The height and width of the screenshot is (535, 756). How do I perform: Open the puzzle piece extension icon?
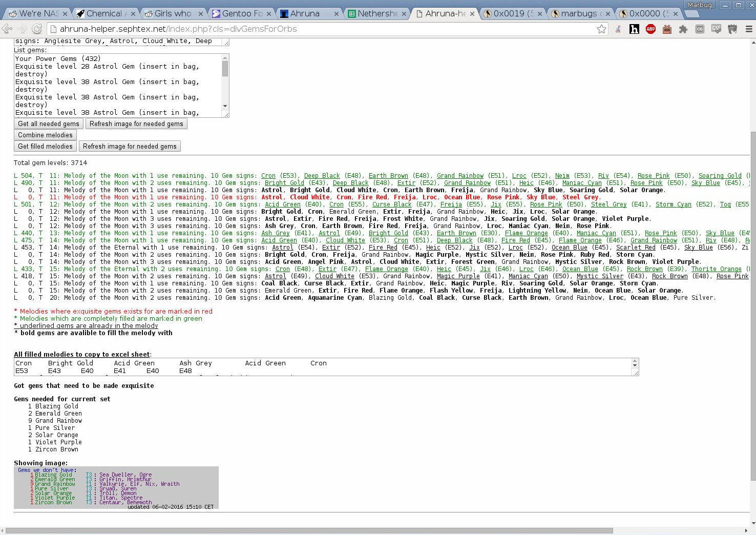[683, 29]
